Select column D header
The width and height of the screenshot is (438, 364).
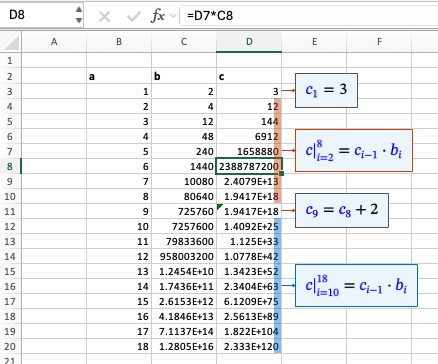tap(249, 42)
